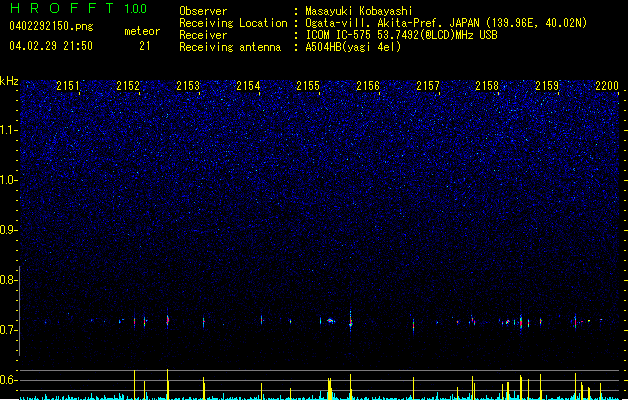Click the yellow power spike at 2157
This screenshot has height=400, width=629.
(x=413, y=388)
